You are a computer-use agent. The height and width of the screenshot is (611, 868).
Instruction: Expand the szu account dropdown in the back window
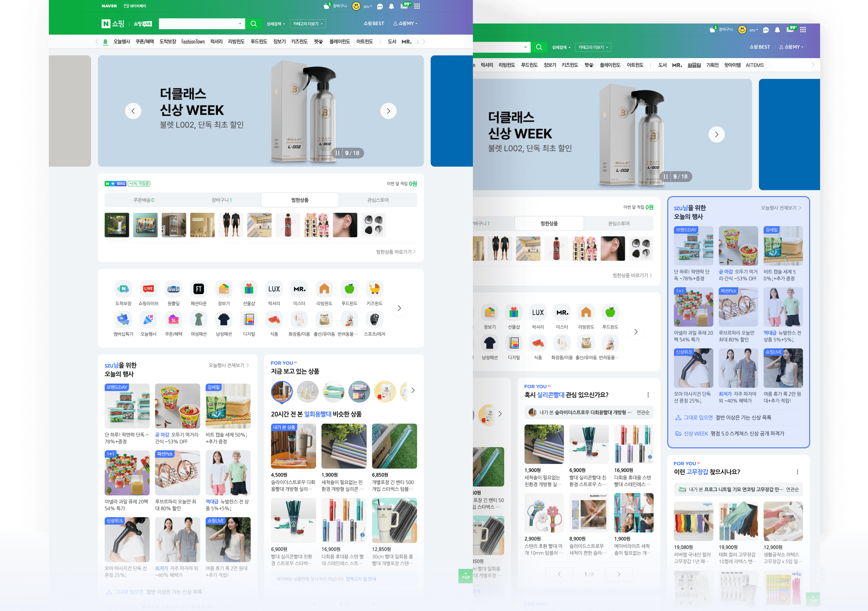click(x=753, y=30)
